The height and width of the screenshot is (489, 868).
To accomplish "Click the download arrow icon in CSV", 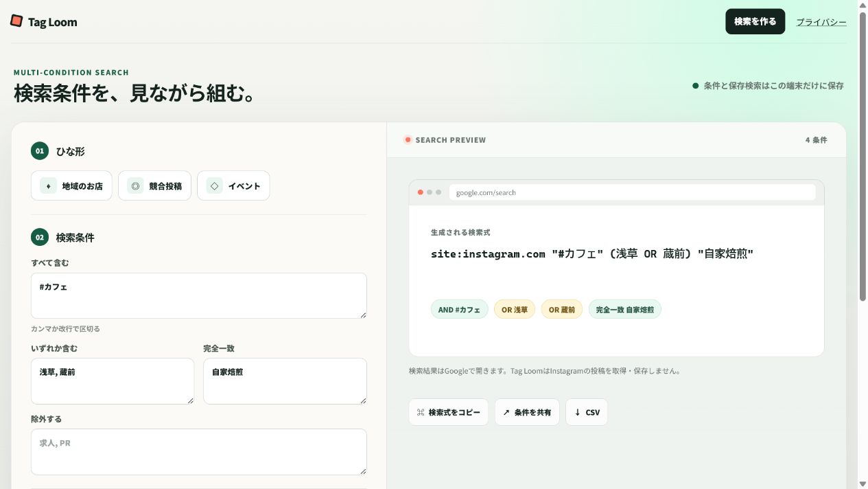I will click(x=577, y=412).
